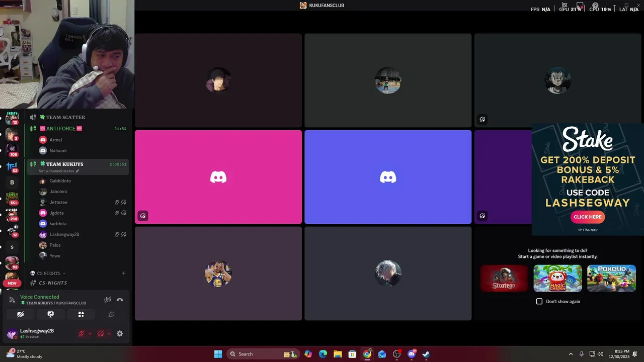Open server icon with badge 105
Screen dimensions: 644x362
pos(12,150)
